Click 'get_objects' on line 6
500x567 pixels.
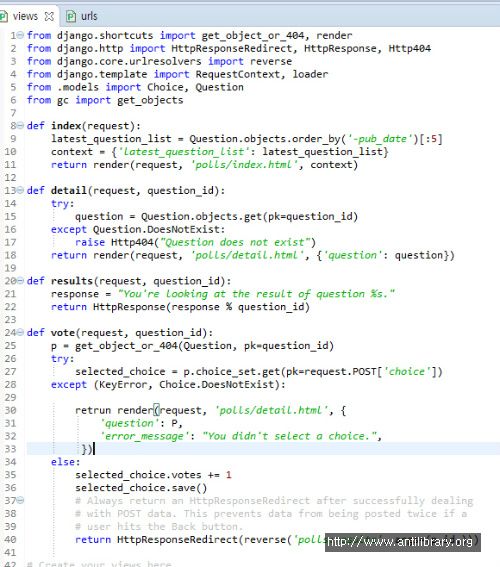pos(150,100)
